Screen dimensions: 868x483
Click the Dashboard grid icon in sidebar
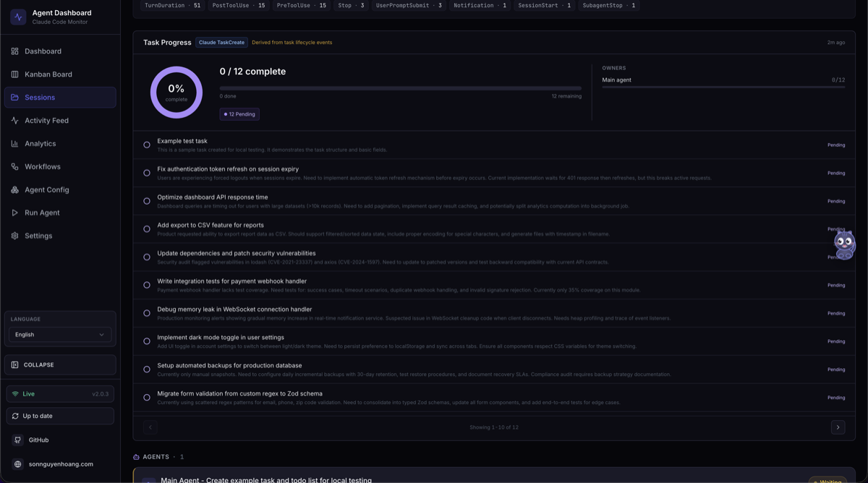[14, 51]
